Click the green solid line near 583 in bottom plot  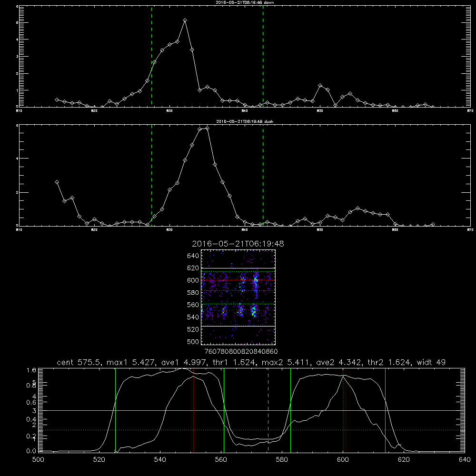tap(290, 410)
